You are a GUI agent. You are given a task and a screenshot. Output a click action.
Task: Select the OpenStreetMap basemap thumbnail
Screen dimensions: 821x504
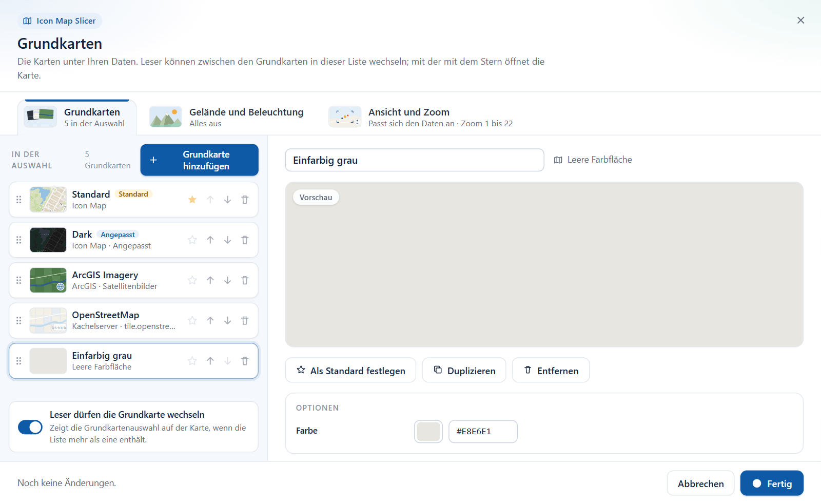coord(48,321)
